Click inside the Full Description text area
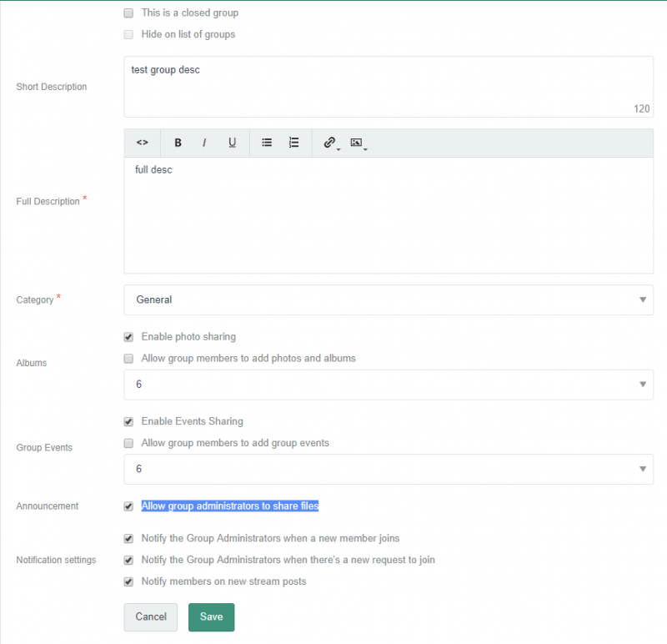Image resolution: width=667 pixels, height=644 pixels. [389, 215]
